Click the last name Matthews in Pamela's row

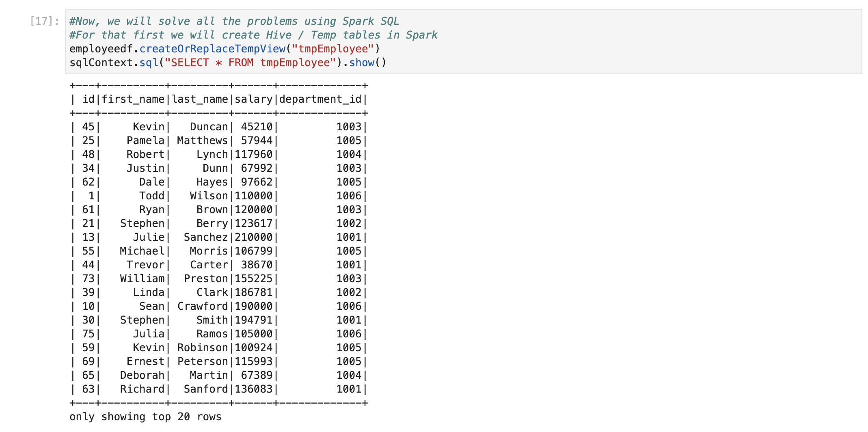click(x=202, y=140)
